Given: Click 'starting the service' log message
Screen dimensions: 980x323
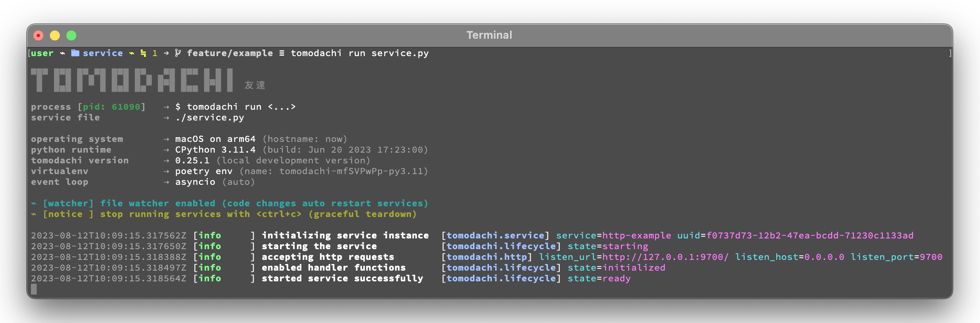Looking at the screenshot, I should coord(320,246).
